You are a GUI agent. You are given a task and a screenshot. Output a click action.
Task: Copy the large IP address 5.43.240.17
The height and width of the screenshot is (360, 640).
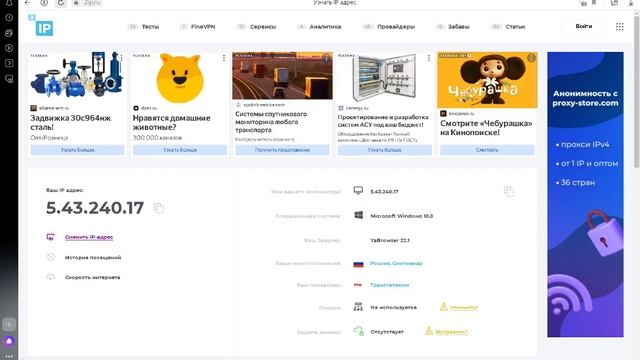(158, 208)
